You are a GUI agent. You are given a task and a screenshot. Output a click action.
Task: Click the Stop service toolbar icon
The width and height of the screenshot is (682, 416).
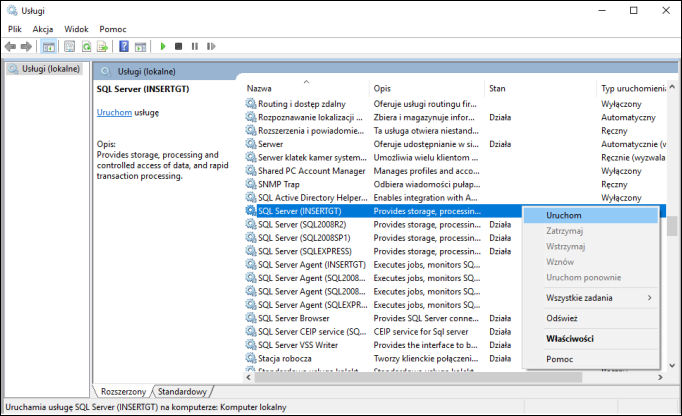tap(178, 46)
